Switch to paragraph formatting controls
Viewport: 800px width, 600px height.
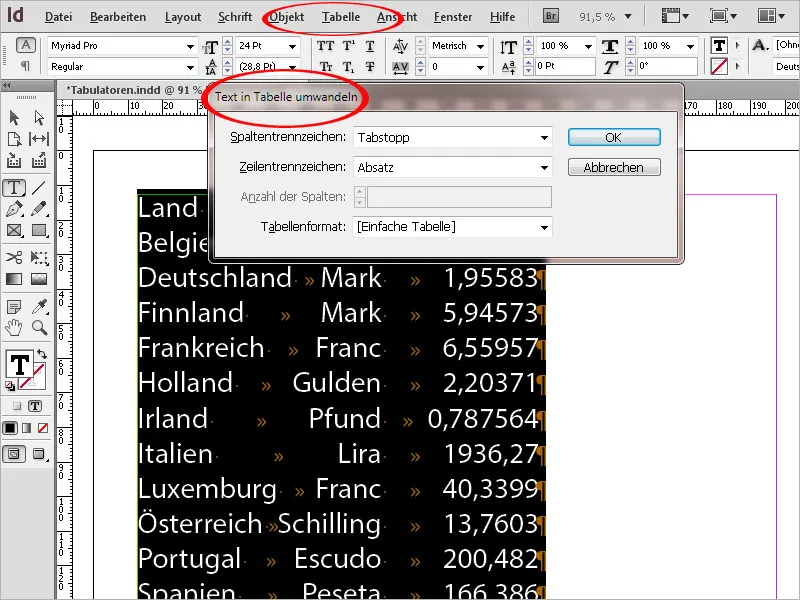26,66
